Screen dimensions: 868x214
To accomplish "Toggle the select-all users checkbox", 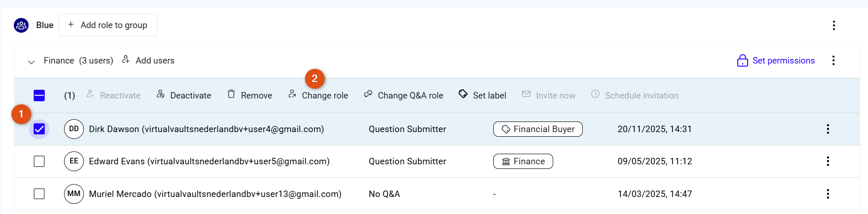I will click(39, 96).
